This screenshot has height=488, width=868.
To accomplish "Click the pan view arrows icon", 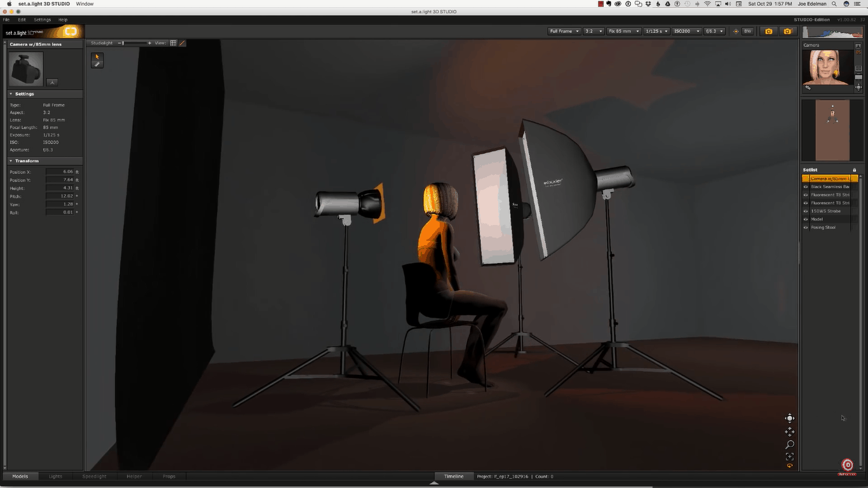I will tap(790, 431).
